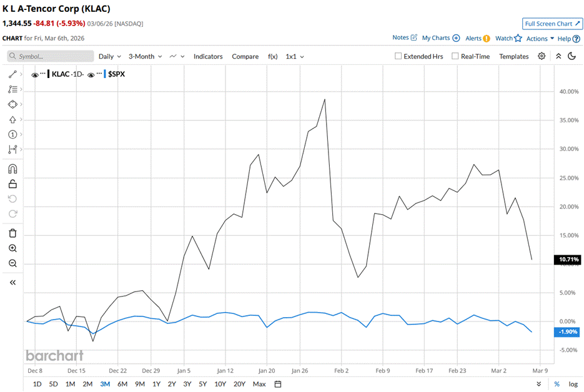Delete drawings with the trash icon

tap(12, 233)
